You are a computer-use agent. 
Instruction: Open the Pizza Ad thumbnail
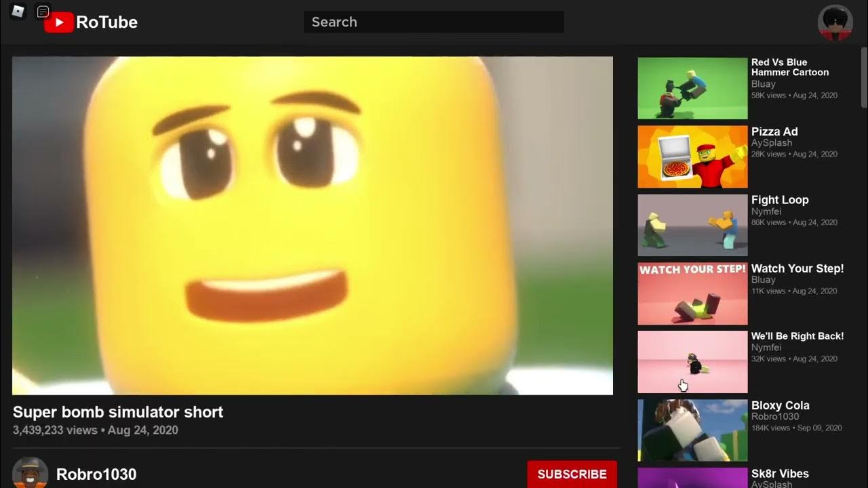pyautogui.click(x=692, y=157)
